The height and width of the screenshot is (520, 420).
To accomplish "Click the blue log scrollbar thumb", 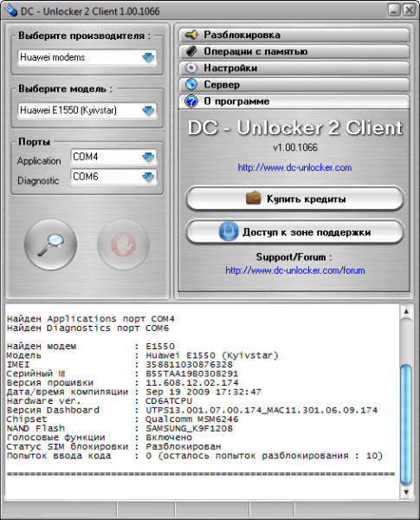I will (406, 425).
